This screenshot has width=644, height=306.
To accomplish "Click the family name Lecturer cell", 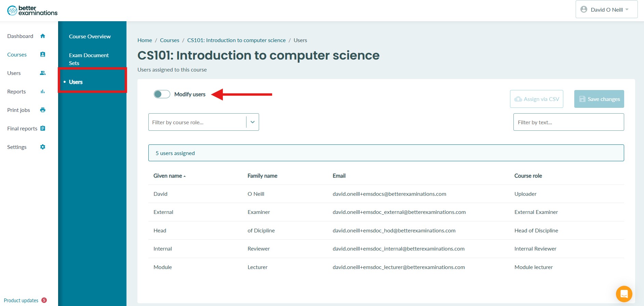I will click(x=257, y=267).
